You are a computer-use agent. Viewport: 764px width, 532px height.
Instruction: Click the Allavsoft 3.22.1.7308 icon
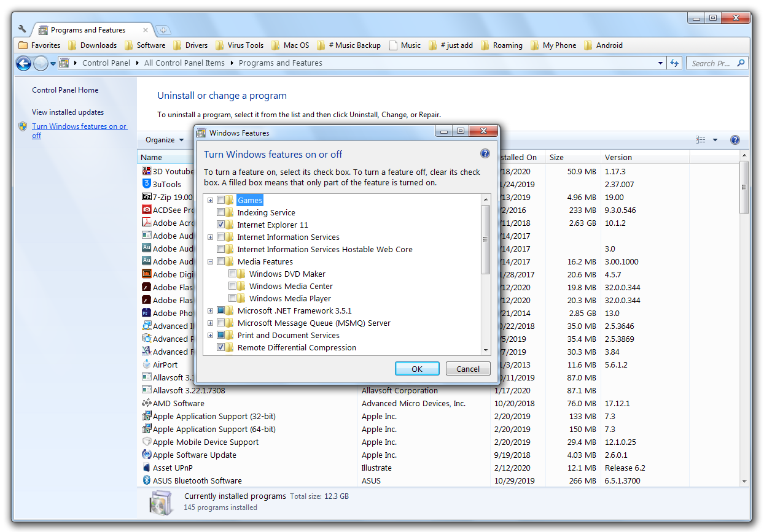(147, 390)
